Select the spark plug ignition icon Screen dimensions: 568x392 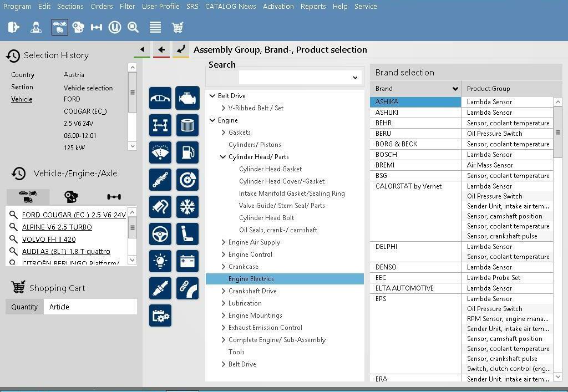160,288
